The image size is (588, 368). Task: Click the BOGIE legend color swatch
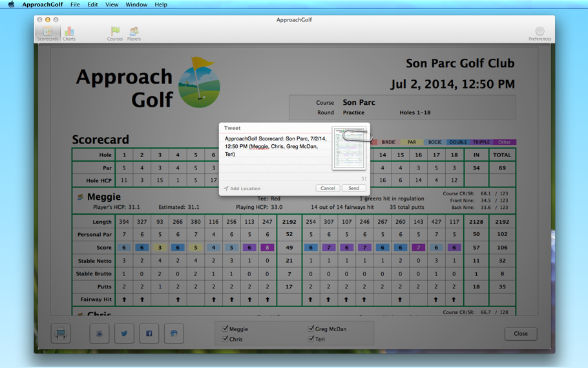[x=435, y=142]
